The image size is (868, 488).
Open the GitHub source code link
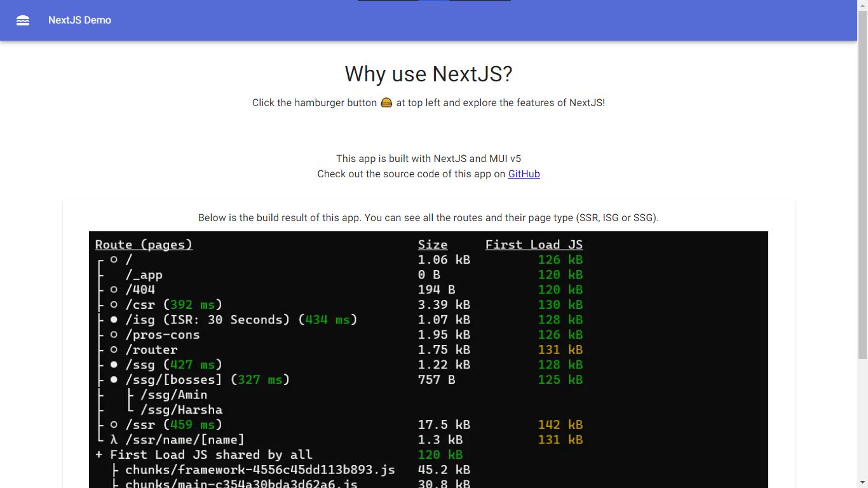pyautogui.click(x=524, y=174)
